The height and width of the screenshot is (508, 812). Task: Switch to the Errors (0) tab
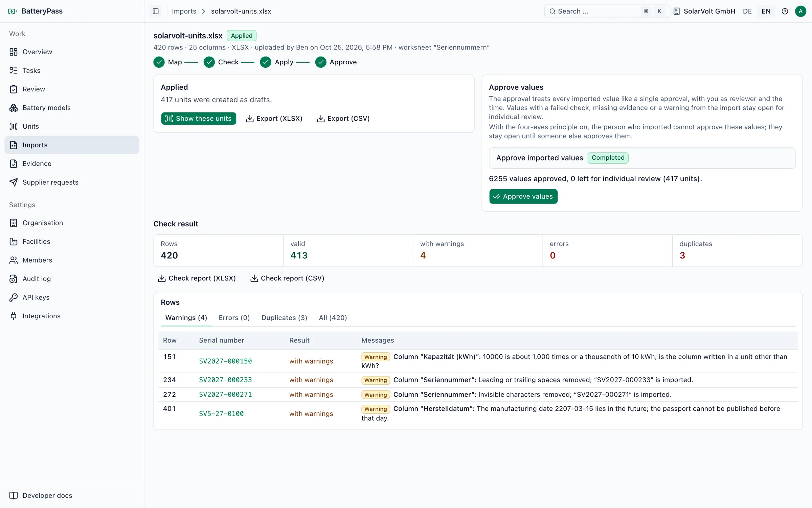[234, 318]
